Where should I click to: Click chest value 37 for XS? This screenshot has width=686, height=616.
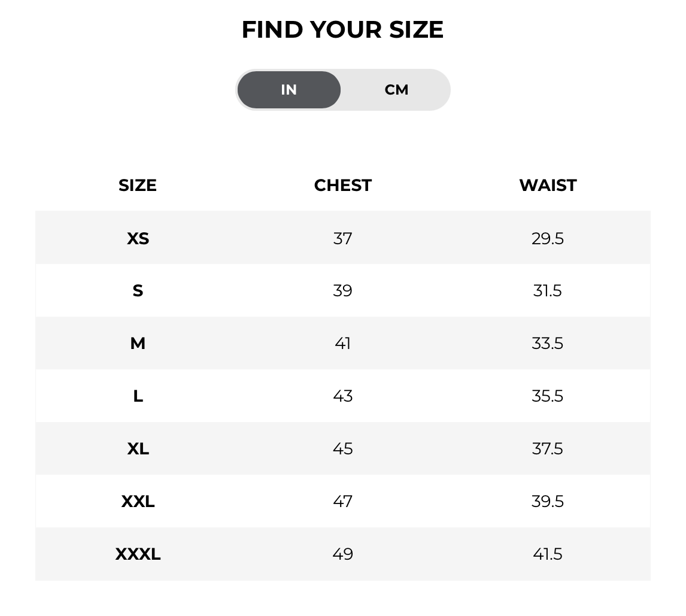pos(342,238)
